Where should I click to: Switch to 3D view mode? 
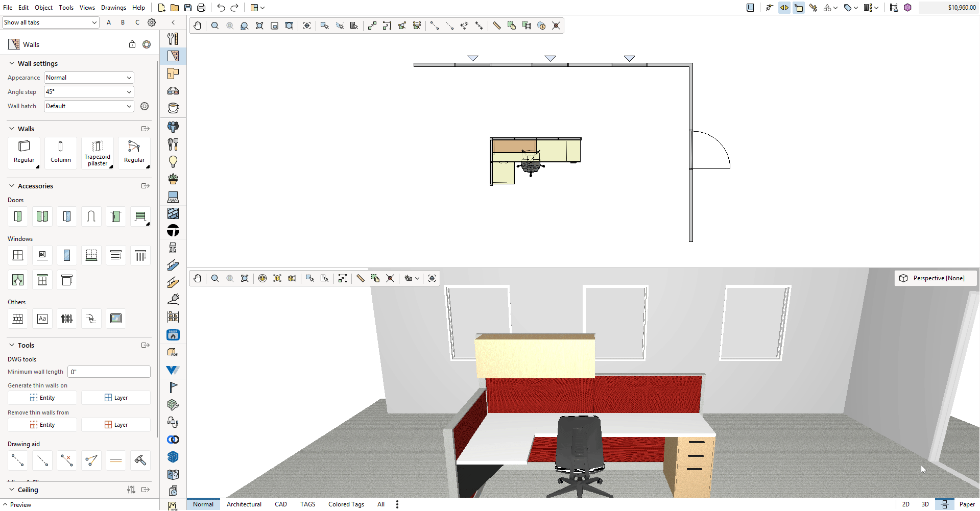click(925, 504)
